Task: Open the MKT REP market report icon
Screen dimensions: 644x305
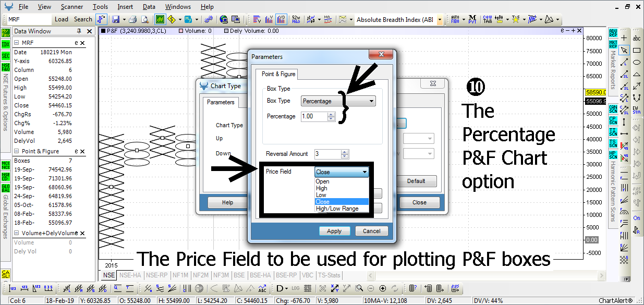Action: 613,44
